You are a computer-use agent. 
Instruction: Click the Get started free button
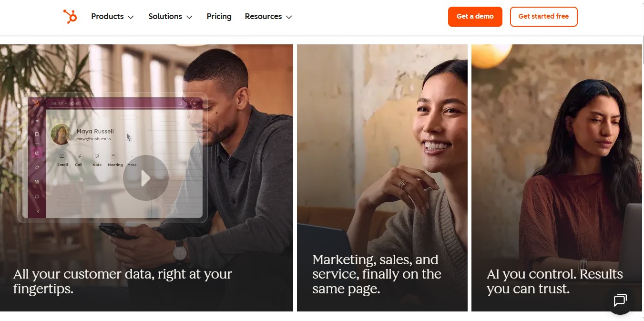pos(543,17)
